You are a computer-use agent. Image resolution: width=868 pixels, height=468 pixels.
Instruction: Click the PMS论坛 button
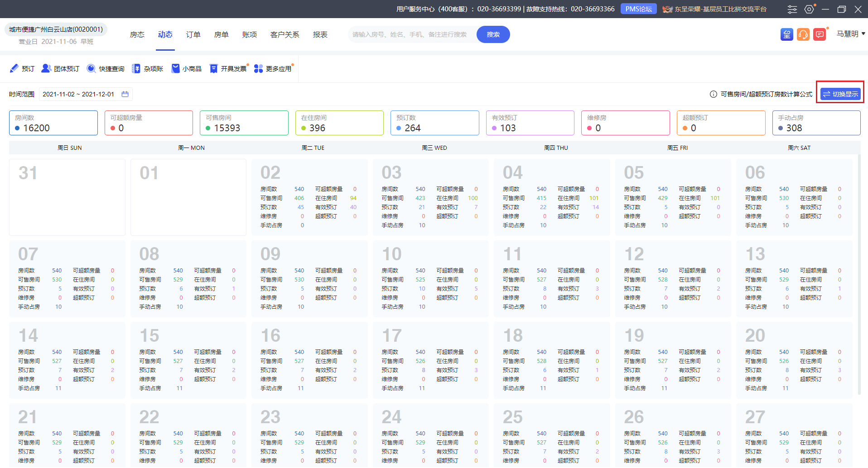click(x=639, y=9)
